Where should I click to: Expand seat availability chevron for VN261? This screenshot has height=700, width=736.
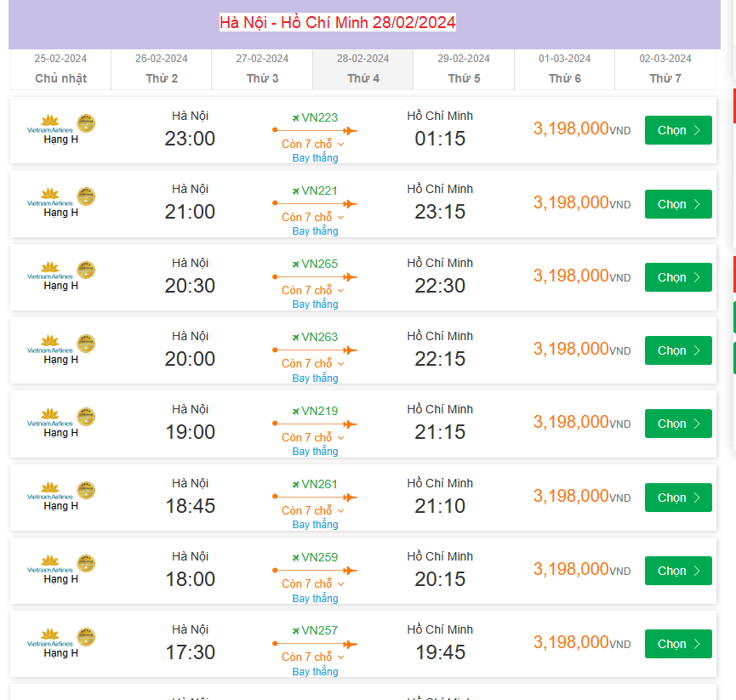(x=341, y=511)
